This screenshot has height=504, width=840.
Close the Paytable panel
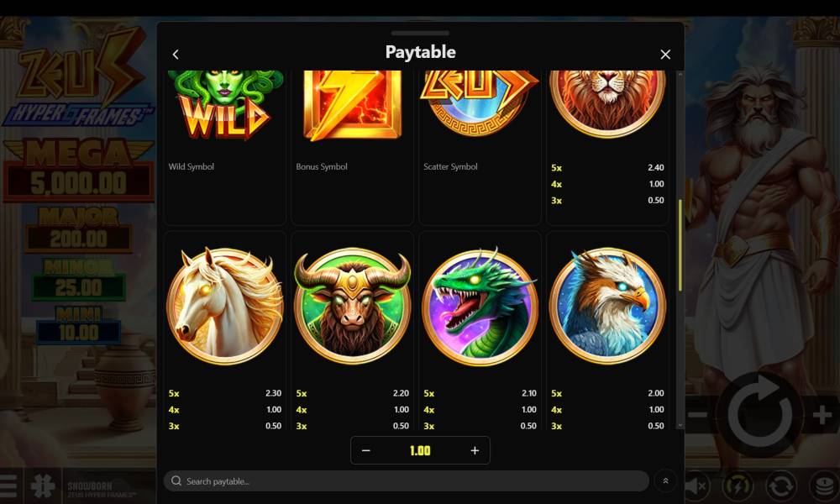pyautogui.click(x=665, y=54)
